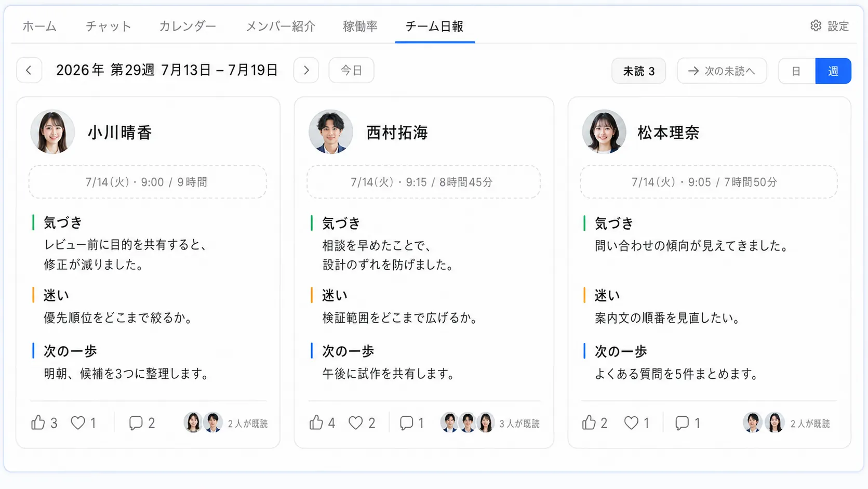
Task: Click text よくある質問を5件まとめます。
Action: point(677,374)
